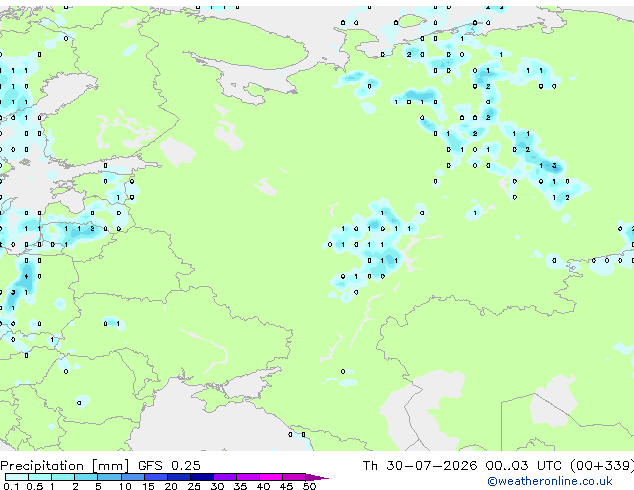Click the '30' legend scale label
Viewport: 634px width, 490px height.
click(x=217, y=486)
